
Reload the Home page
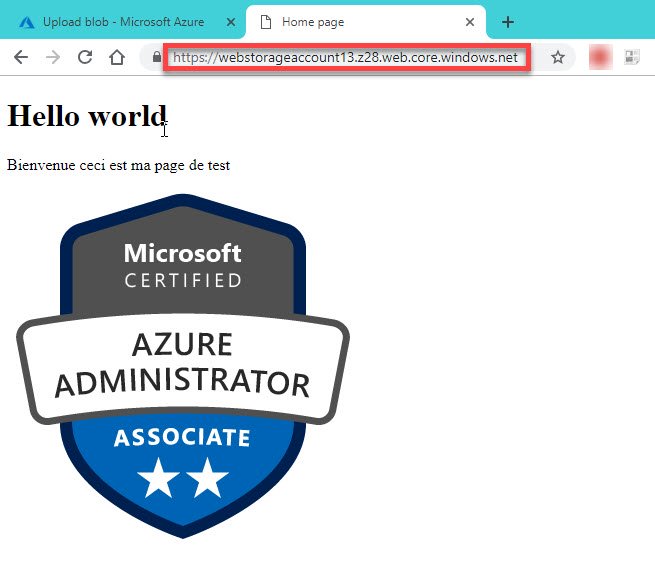point(85,57)
